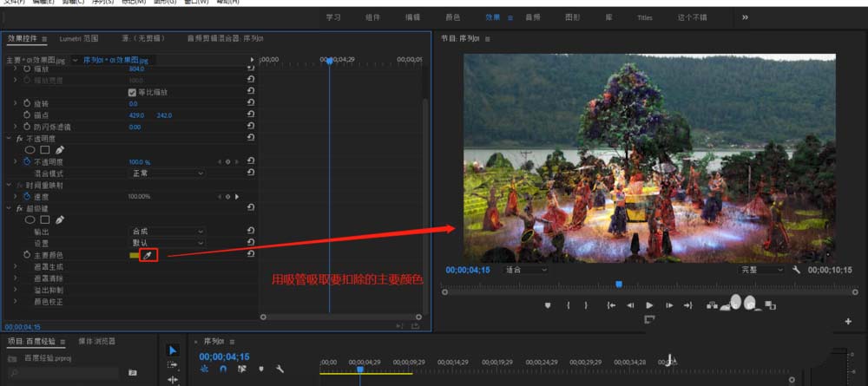The image size is (868, 386).
Task: Reset the 旋转 parameter
Action: 251,103
